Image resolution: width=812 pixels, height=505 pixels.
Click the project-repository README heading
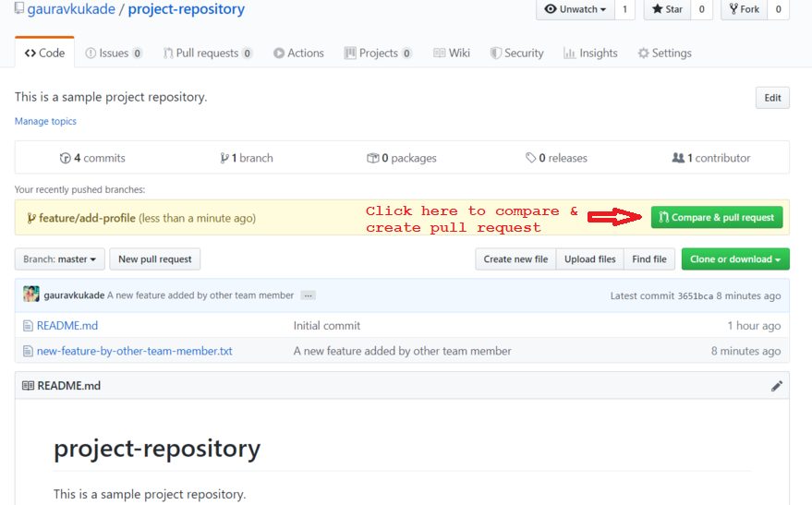[157, 448]
